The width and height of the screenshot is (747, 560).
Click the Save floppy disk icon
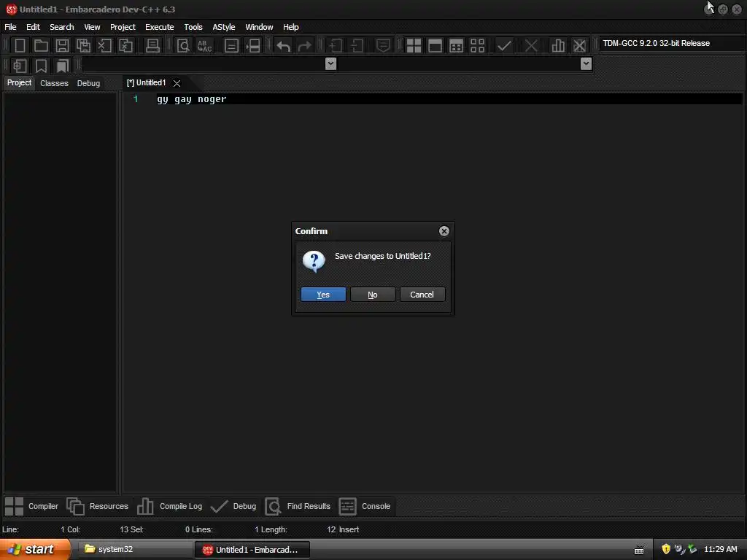coord(62,46)
